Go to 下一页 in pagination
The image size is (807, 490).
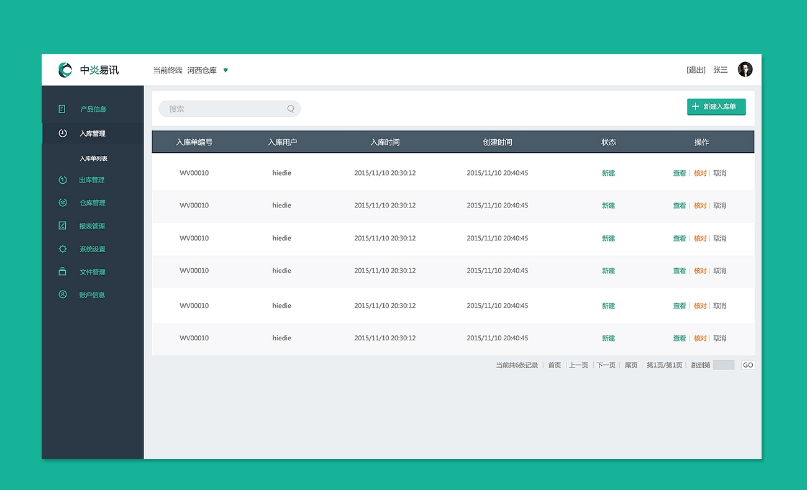click(x=606, y=365)
